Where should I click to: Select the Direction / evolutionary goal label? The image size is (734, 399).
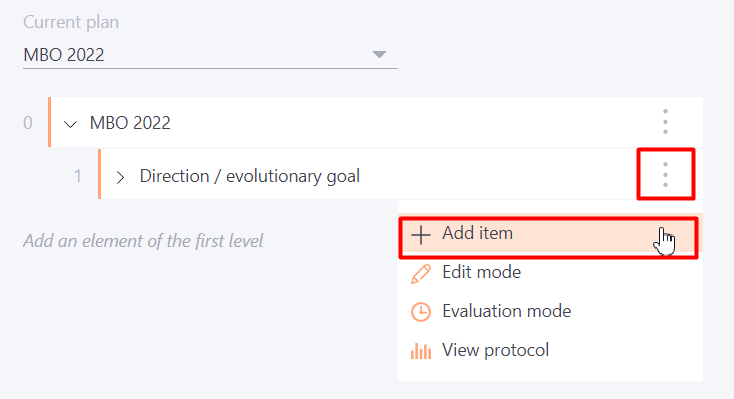point(250,176)
